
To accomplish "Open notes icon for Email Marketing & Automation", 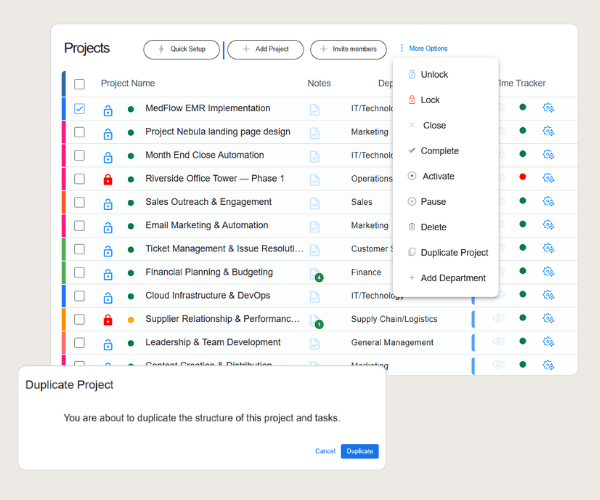I will click(315, 227).
